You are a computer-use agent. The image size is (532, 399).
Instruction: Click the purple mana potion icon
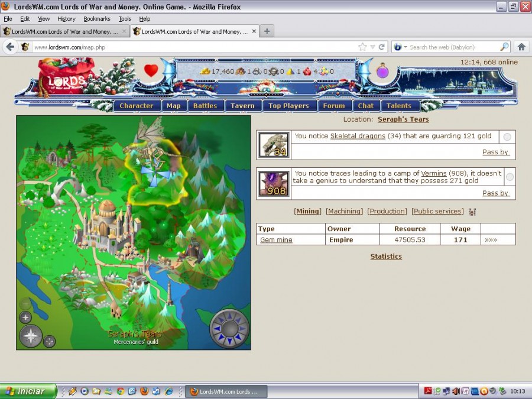(382, 70)
